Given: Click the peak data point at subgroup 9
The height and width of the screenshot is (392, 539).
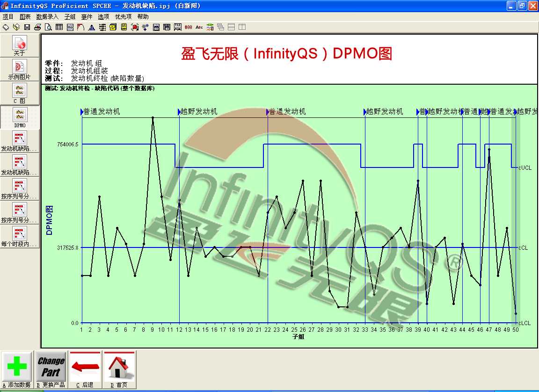Looking at the screenshot, I should coord(153,118).
